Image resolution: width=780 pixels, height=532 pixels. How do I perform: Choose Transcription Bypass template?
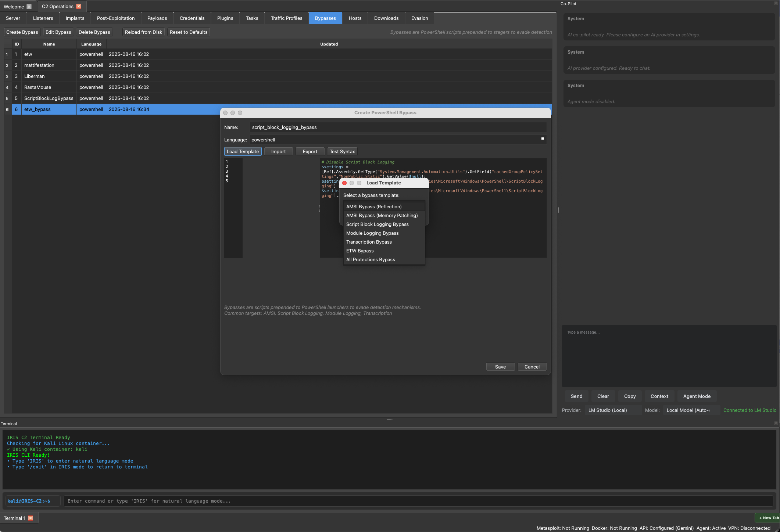click(384, 242)
